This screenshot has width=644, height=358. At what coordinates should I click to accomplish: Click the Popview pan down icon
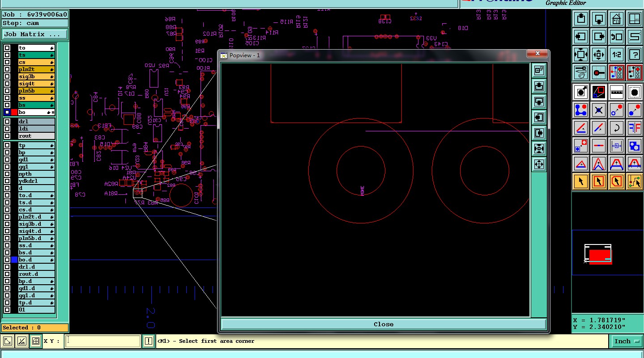coord(539,101)
